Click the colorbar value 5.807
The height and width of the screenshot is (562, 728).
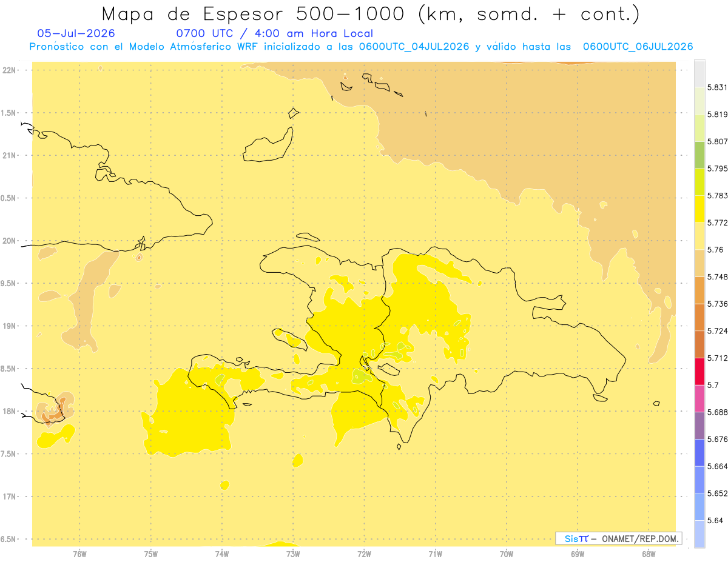(717, 141)
